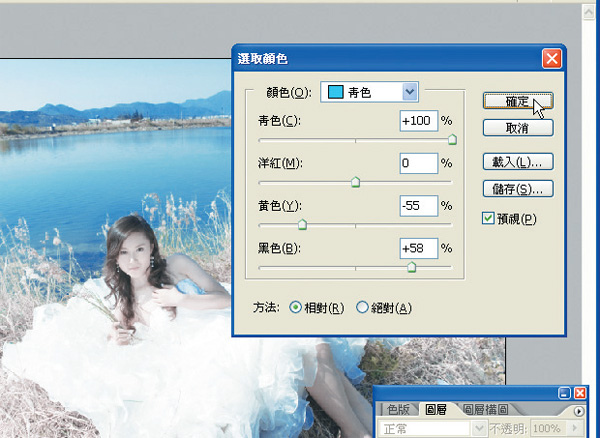The height and width of the screenshot is (438, 600).
Task: Open the 不透明 slider arrow
Action: point(576,428)
